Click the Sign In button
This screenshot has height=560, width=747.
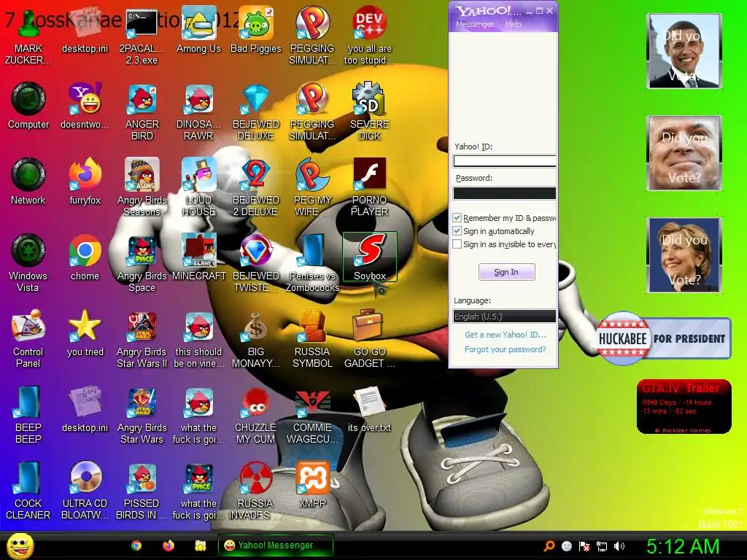coord(506,272)
